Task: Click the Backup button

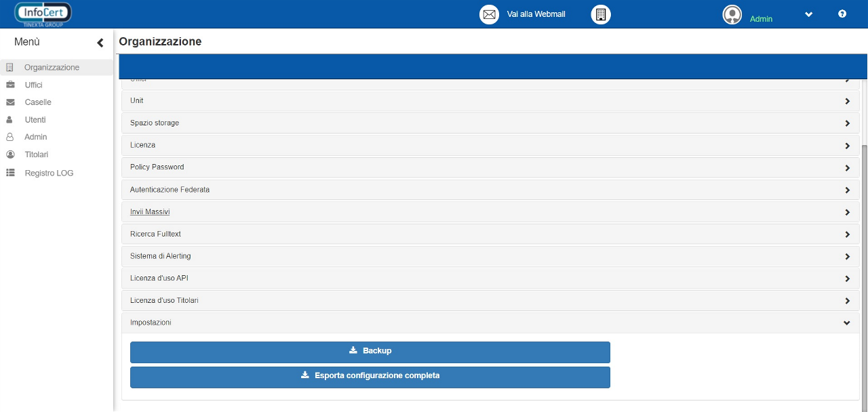Action: click(x=370, y=352)
